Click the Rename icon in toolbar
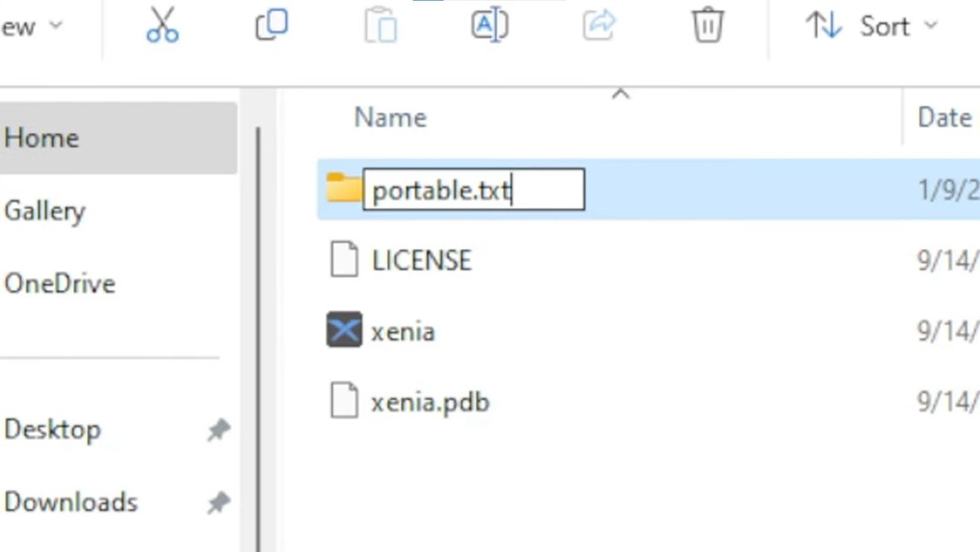 [x=489, y=25]
